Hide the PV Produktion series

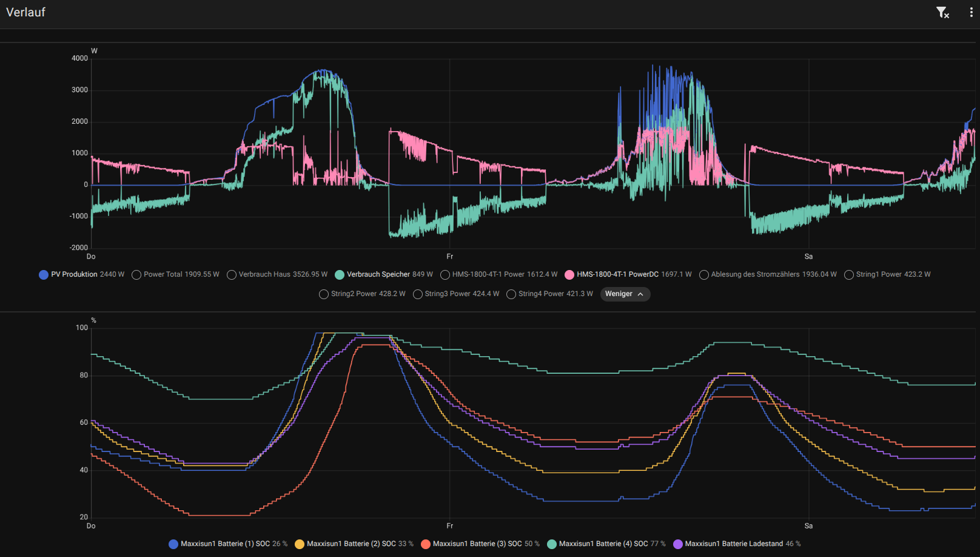(x=81, y=275)
